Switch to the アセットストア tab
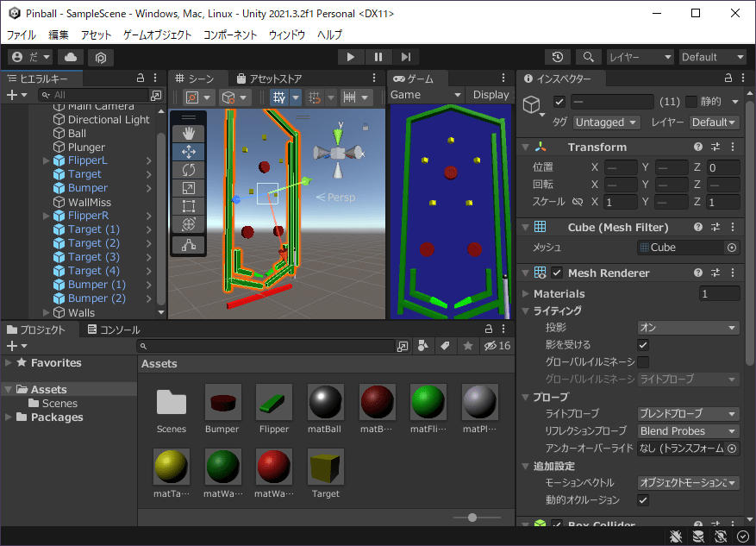The height and width of the screenshot is (546, 756). click(270, 78)
